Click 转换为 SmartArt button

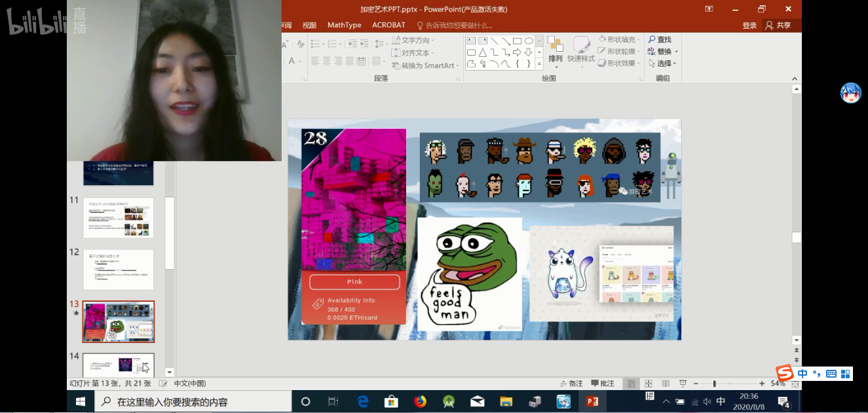tap(424, 65)
